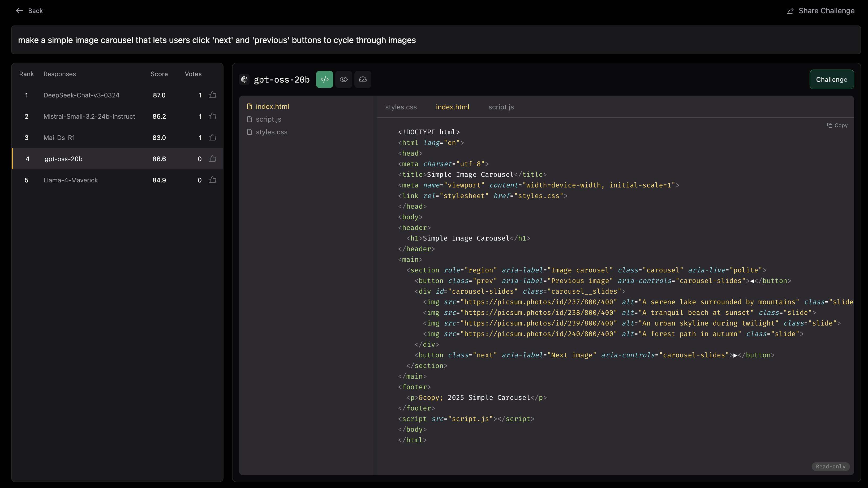Image resolution: width=868 pixels, height=488 pixels.
Task: Select the Llama-4-Maverick response row
Action: click(70, 180)
